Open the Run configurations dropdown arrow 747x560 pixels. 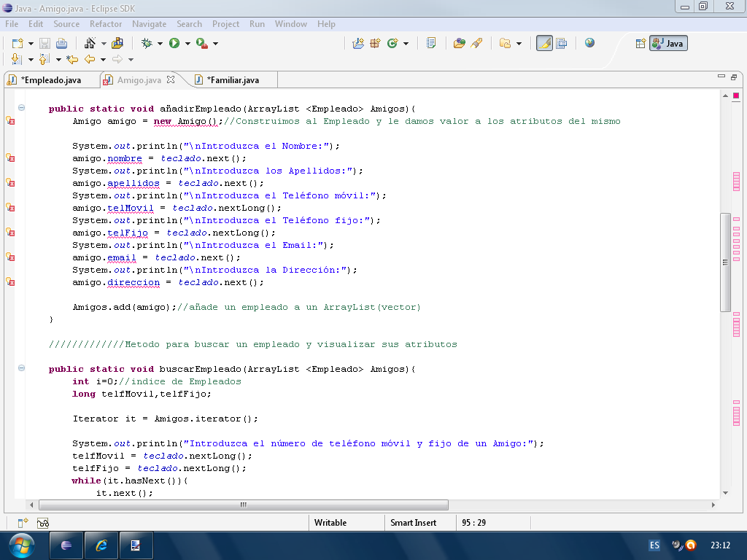click(x=187, y=44)
